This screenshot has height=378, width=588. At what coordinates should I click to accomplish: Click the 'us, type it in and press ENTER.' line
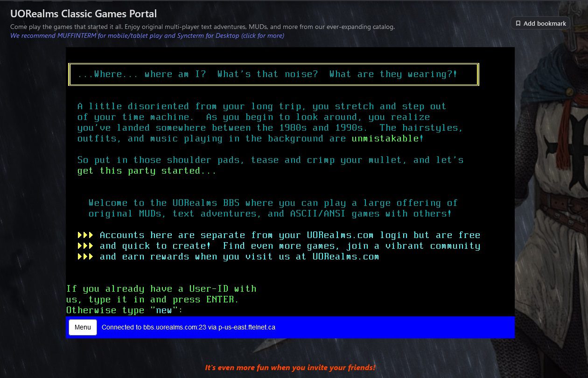pos(153,300)
